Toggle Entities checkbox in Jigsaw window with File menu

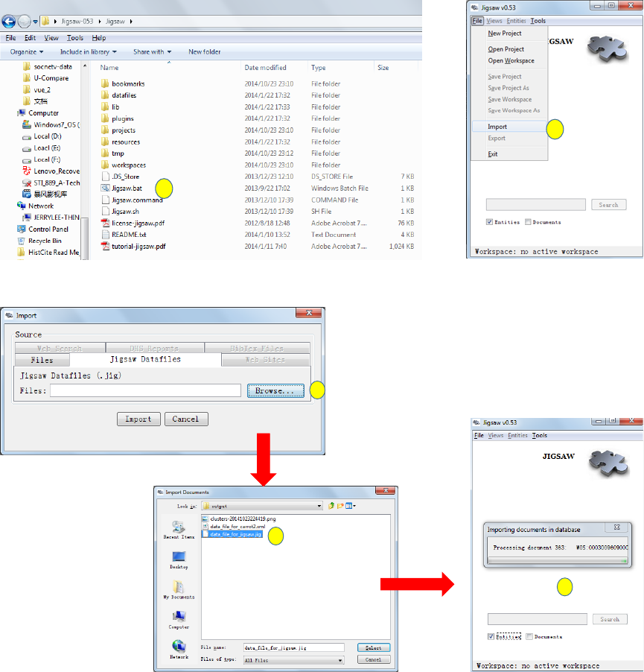(x=489, y=222)
